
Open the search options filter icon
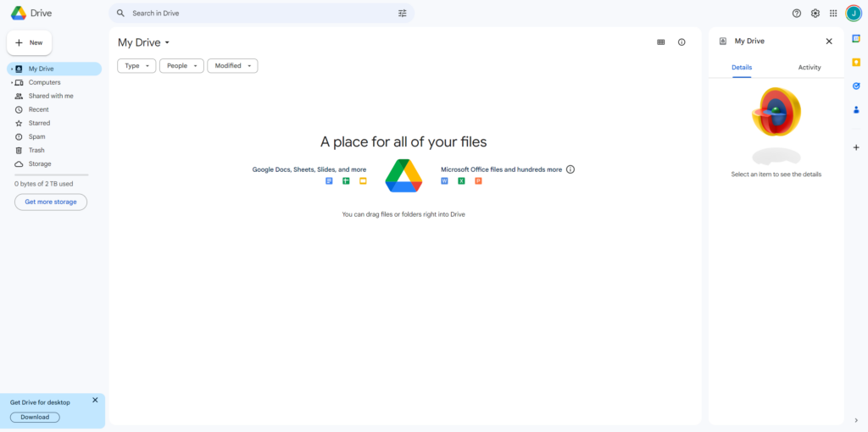click(x=403, y=14)
